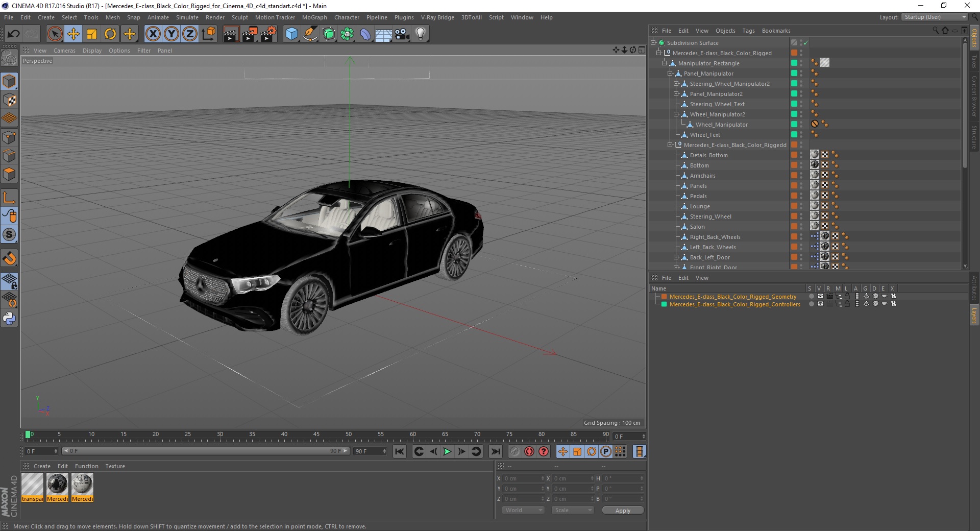Viewport: 980px width, 531px height.
Task: Collapse Manipulator_Rectangle hierarchy
Action: pos(665,63)
